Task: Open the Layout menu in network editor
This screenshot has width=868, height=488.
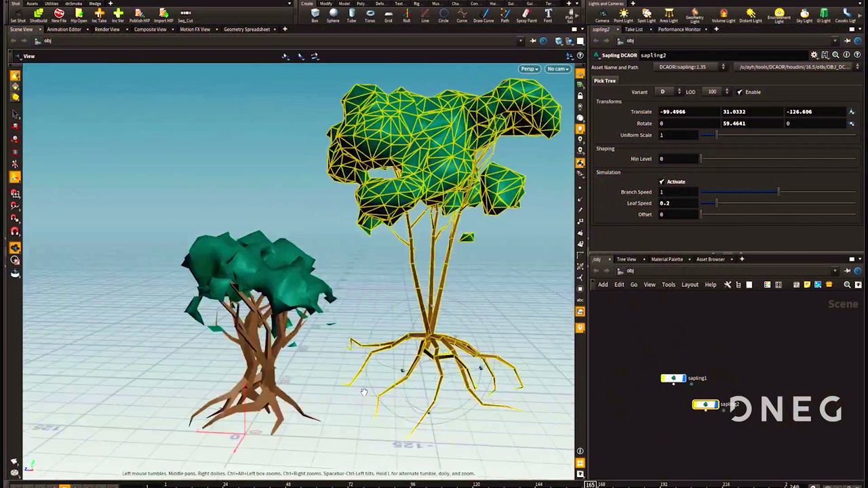Action: point(690,285)
